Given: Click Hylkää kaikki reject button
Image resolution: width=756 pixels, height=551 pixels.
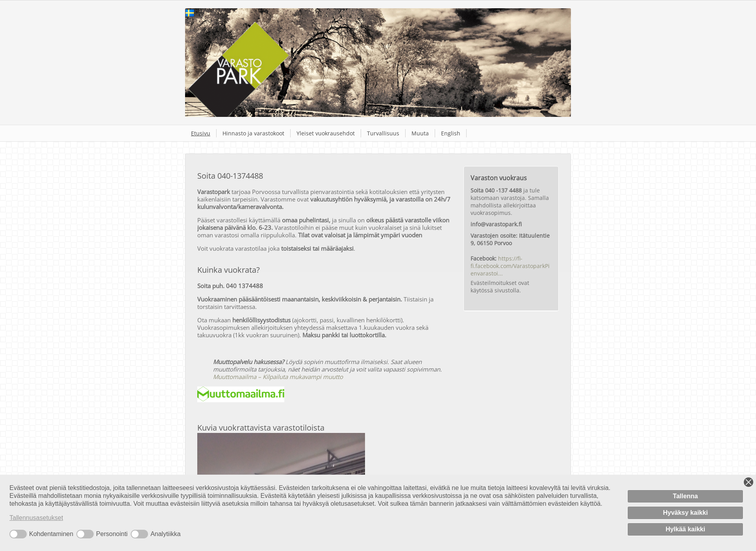Looking at the screenshot, I should coord(686,529).
